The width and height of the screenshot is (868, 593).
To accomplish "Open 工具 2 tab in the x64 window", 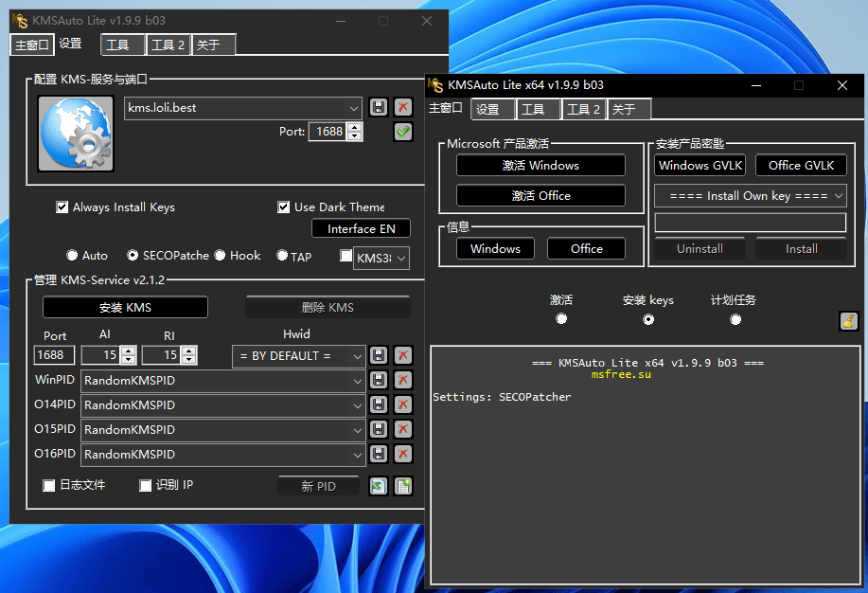I will pos(583,109).
